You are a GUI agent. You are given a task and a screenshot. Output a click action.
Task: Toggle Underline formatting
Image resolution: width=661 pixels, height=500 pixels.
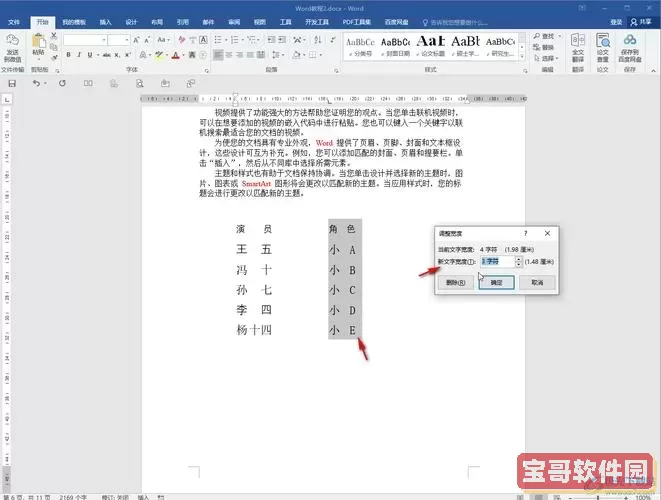point(90,55)
